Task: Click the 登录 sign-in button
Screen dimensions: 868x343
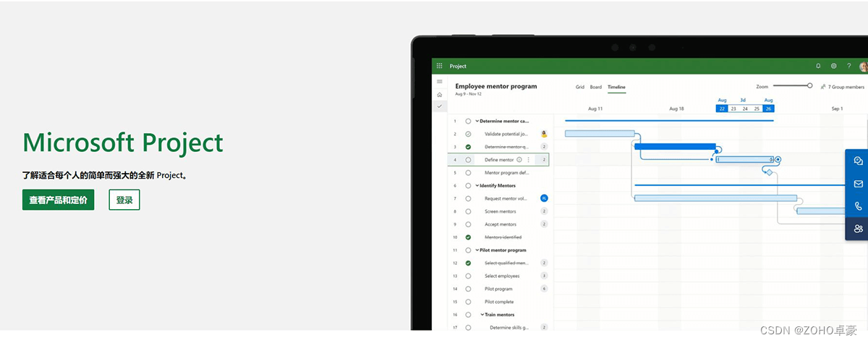Action: (124, 200)
